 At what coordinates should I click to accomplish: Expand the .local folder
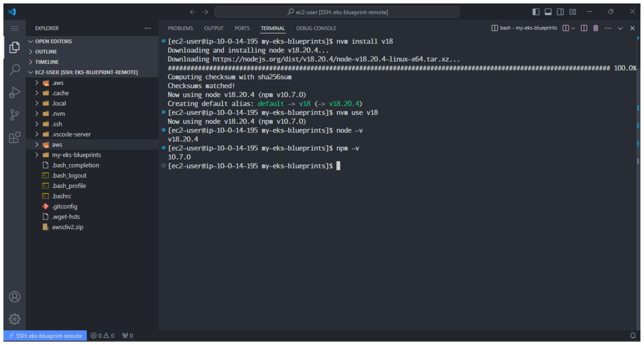coord(92,103)
